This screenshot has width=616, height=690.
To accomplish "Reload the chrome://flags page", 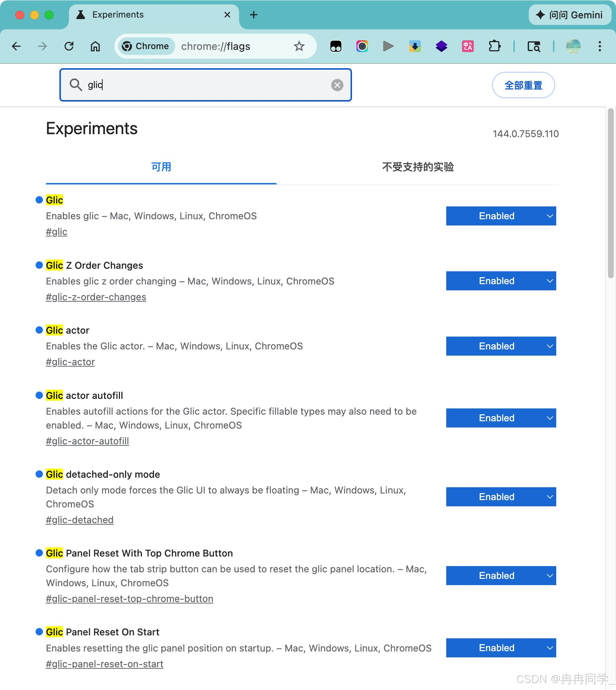I will coord(69,46).
